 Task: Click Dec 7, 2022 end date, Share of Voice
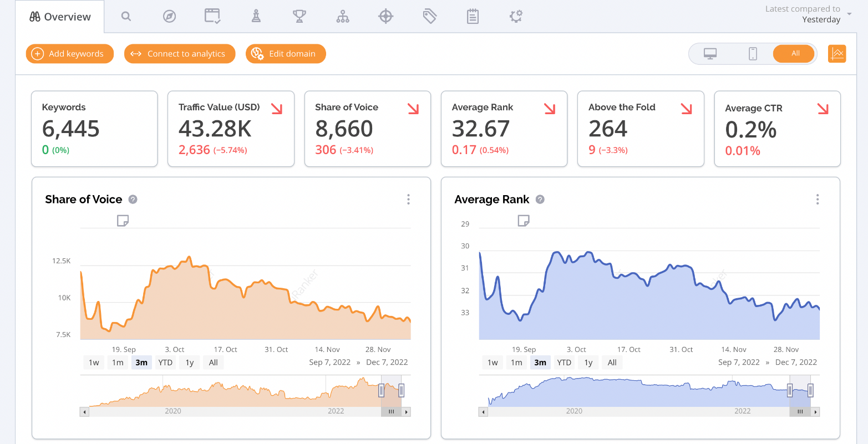coord(387,362)
